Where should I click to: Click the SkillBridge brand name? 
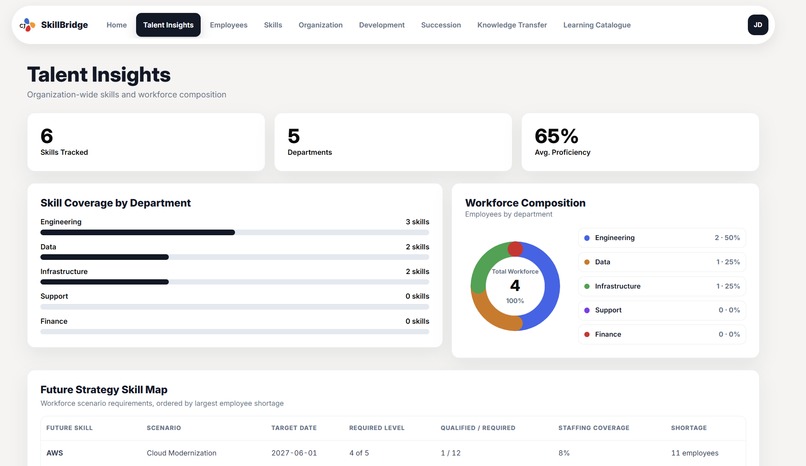64,25
